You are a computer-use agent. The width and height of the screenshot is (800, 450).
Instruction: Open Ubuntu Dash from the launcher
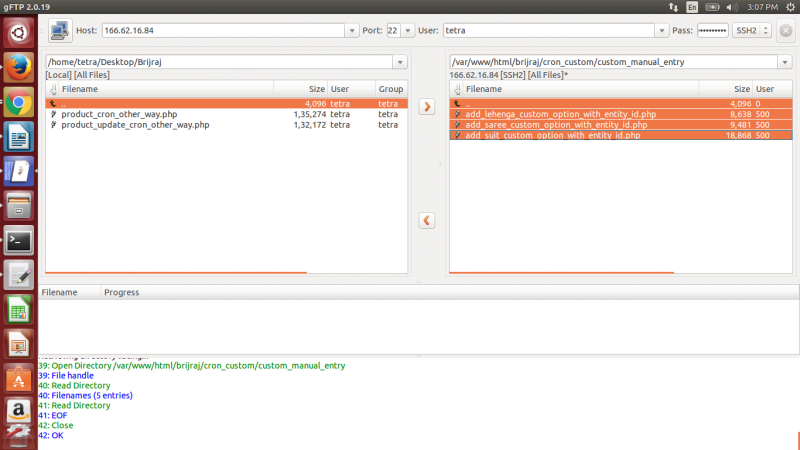(x=19, y=33)
